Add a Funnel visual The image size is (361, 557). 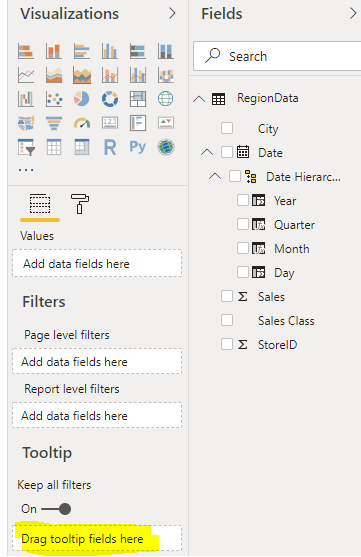54,123
